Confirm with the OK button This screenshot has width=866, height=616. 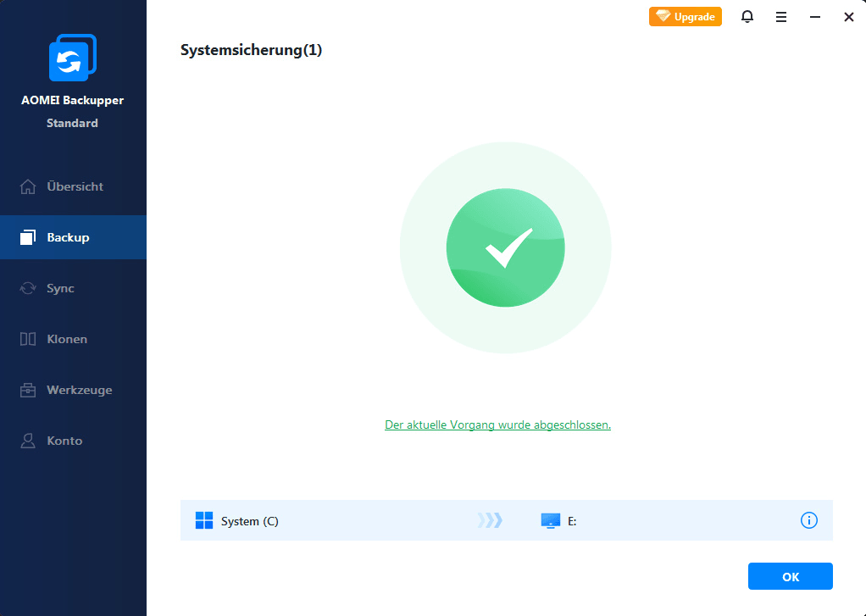tap(791, 576)
